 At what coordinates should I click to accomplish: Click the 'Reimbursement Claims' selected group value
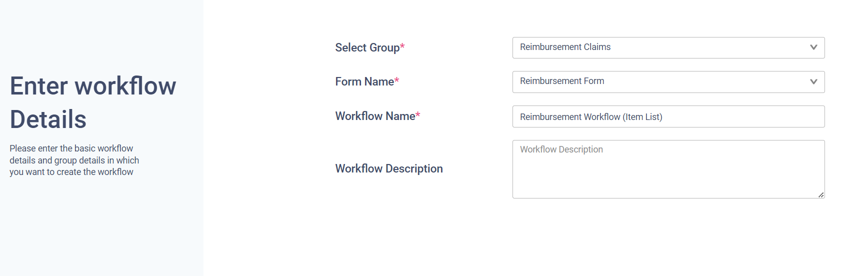565,47
